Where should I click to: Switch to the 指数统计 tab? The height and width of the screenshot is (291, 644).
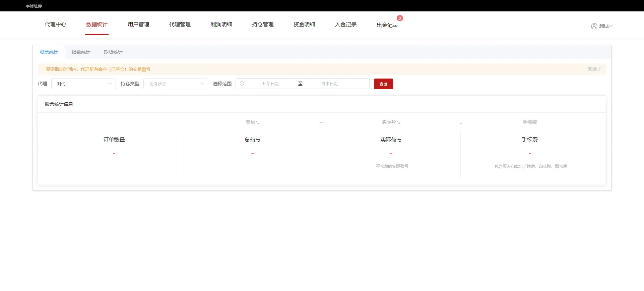[x=81, y=52]
